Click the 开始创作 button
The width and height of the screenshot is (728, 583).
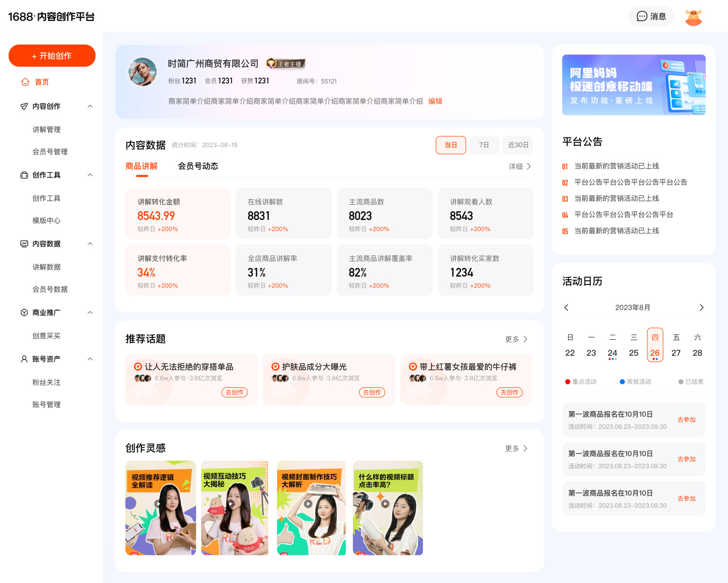coord(52,55)
